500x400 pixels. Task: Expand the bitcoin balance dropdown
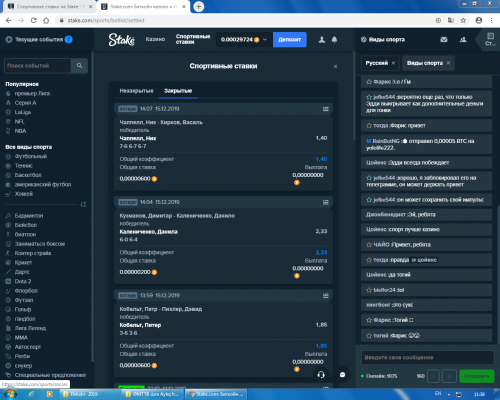click(265, 40)
